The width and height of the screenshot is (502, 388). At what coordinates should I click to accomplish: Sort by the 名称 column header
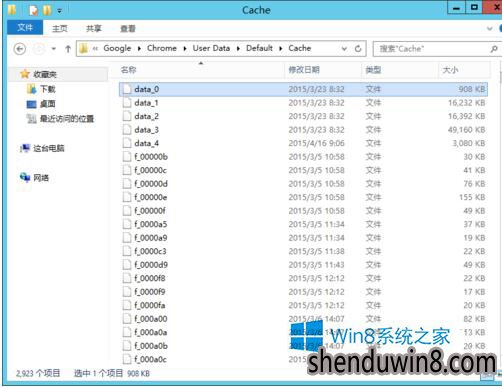[129, 70]
